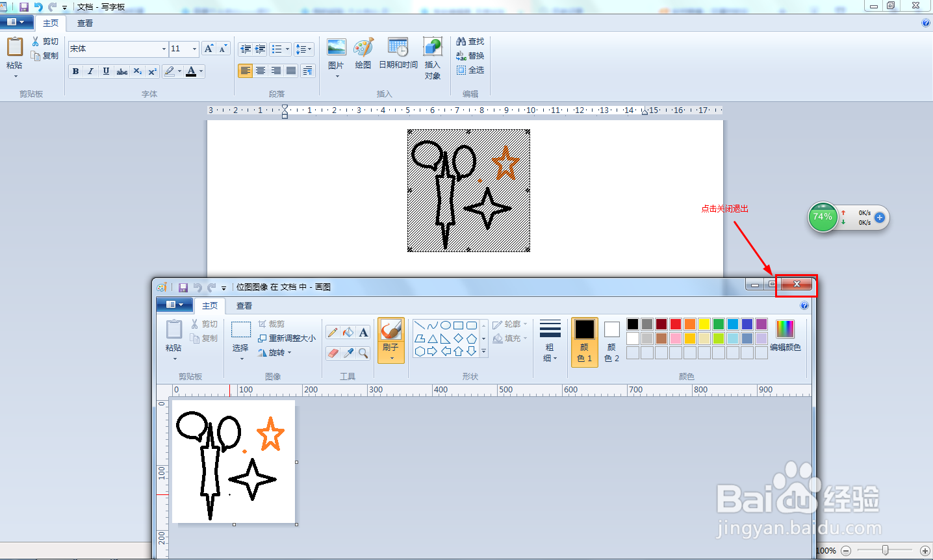Toggle Underline formatting in WordPad
933x560 pixels.
[106, 71]
